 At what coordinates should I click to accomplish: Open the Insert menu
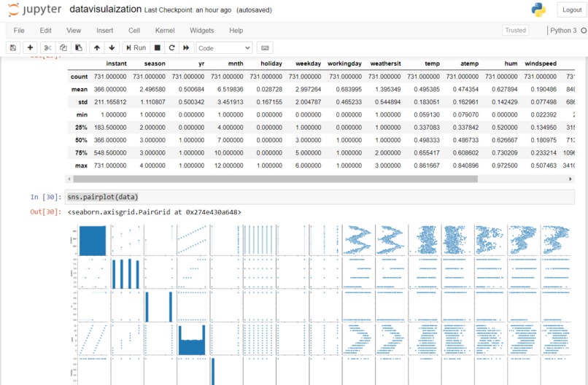pos(104,31)
